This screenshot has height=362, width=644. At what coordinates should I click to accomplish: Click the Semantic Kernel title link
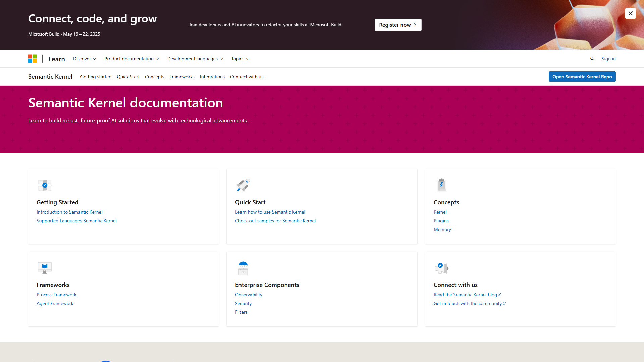(x=50, y=77)
